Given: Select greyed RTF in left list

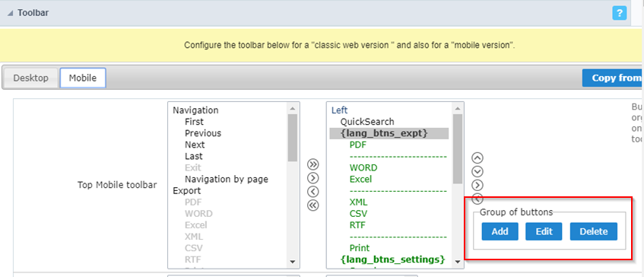Looking at the screenshot, I should (192, 259).
